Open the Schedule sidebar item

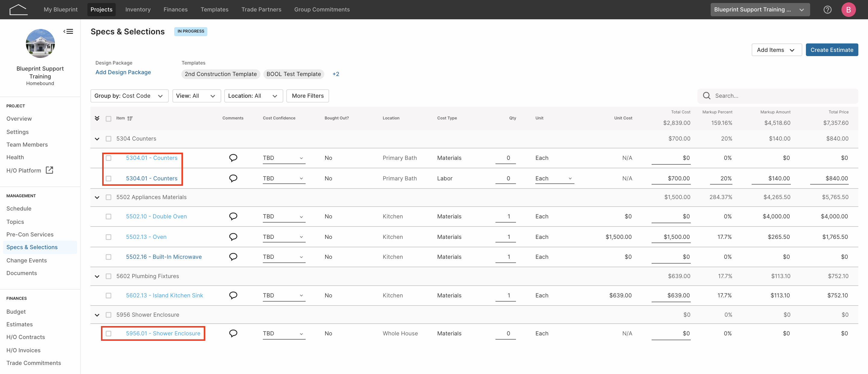[x=19, y=208]
